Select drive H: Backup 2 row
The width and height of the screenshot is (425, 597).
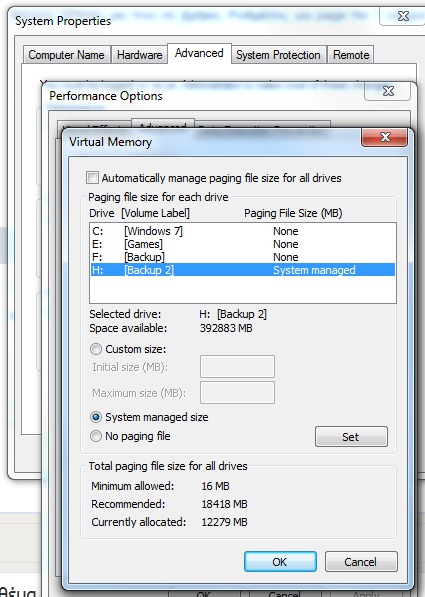[243, 270]
